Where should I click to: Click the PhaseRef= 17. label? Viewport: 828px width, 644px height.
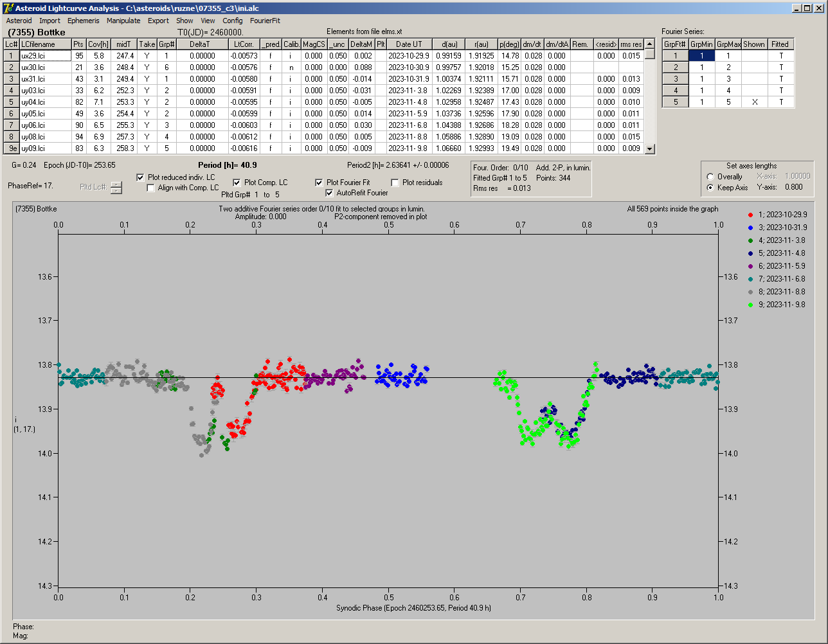31,186
